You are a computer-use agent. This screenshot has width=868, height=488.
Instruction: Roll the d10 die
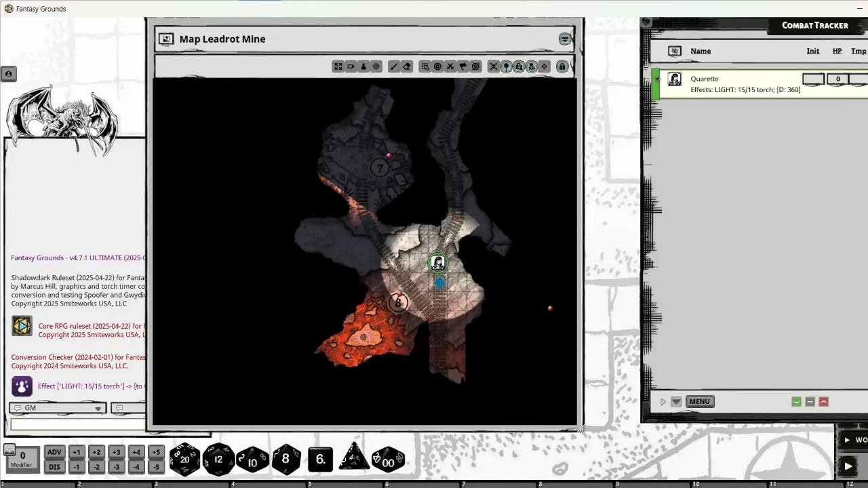pos(252,460)
